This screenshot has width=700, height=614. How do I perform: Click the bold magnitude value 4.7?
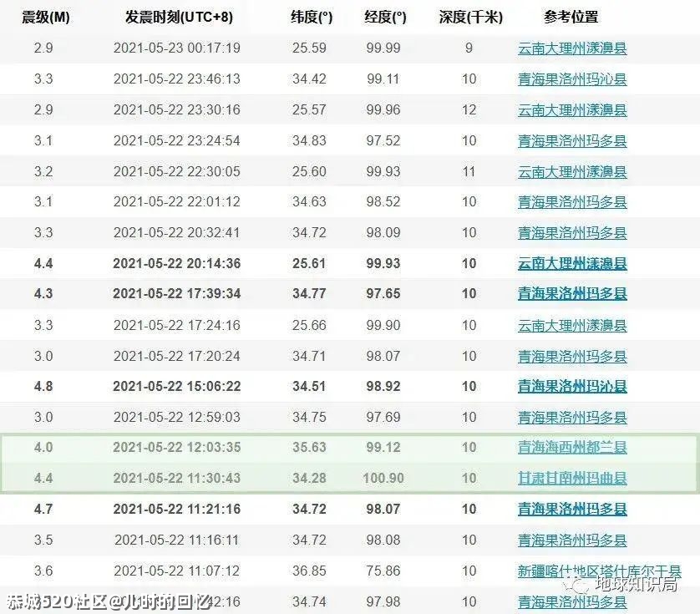click(43, 509)
